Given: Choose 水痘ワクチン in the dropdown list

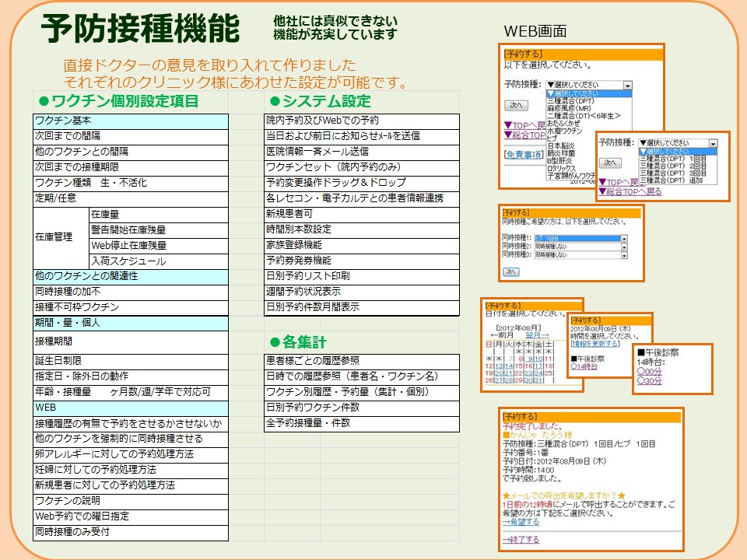Looking at the screenshot, I should click(565, 131).
